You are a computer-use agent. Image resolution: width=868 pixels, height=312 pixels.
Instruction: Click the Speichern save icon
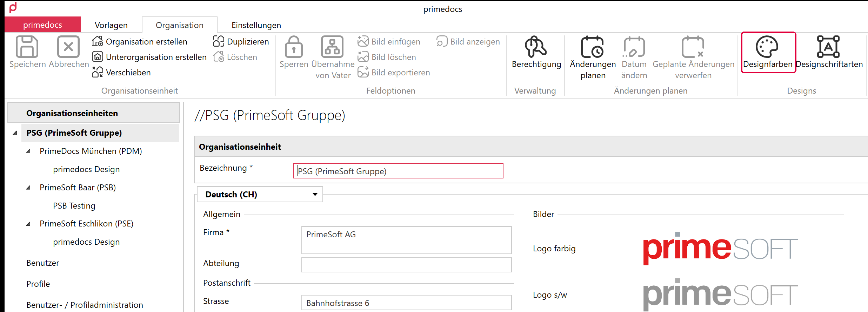27,47
